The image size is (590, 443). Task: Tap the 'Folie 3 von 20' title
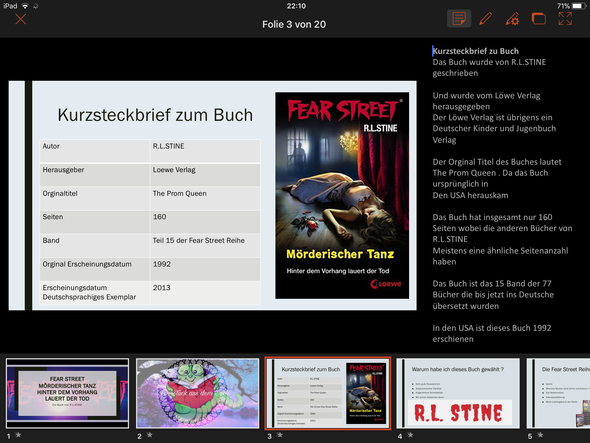coord(294,24)
